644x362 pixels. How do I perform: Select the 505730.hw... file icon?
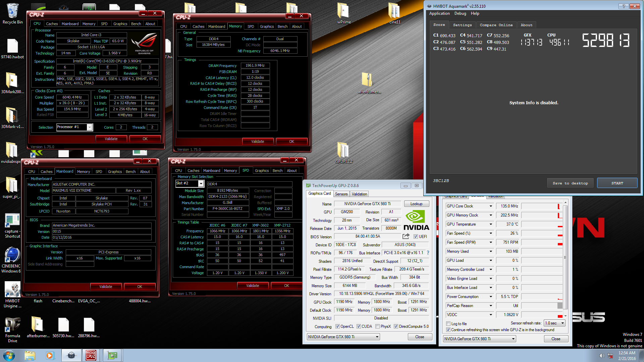click(63, 327)
